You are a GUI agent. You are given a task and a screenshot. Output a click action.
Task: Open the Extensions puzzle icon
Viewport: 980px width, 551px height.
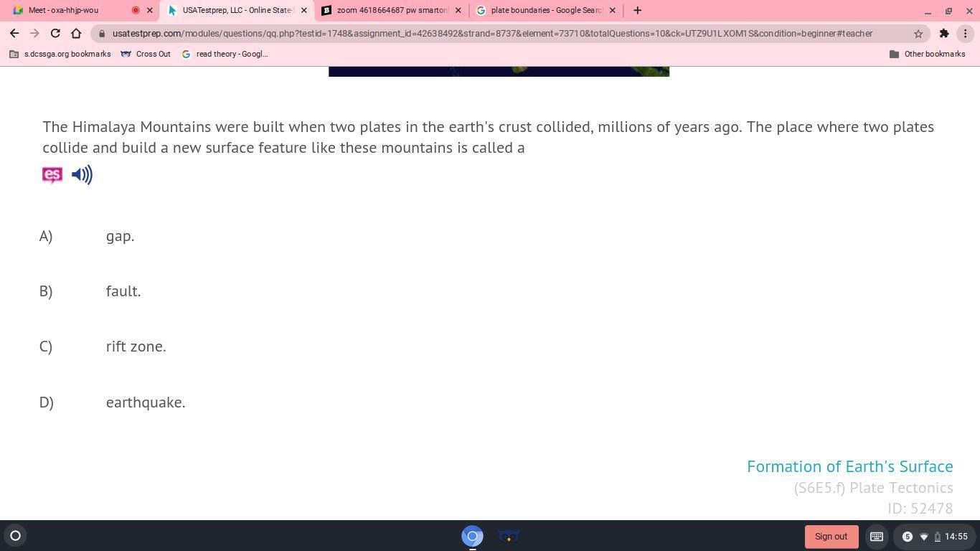click(944, 33)
